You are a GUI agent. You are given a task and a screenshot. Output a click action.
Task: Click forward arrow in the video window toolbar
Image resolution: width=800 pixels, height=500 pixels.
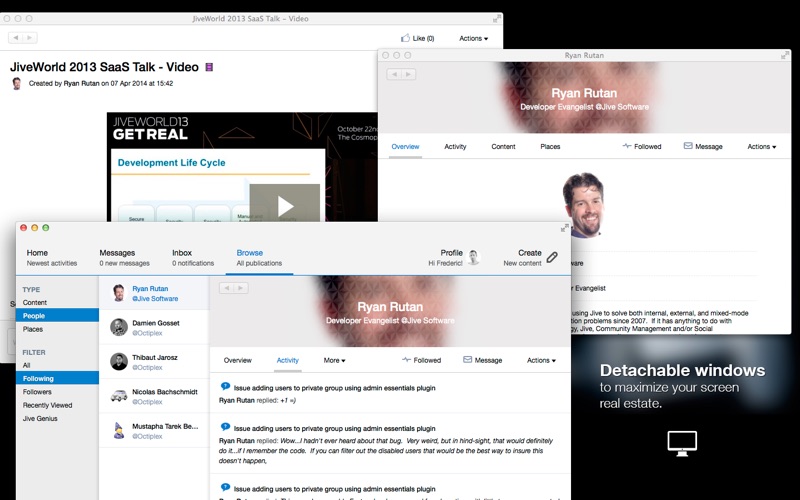coord(30,38)
